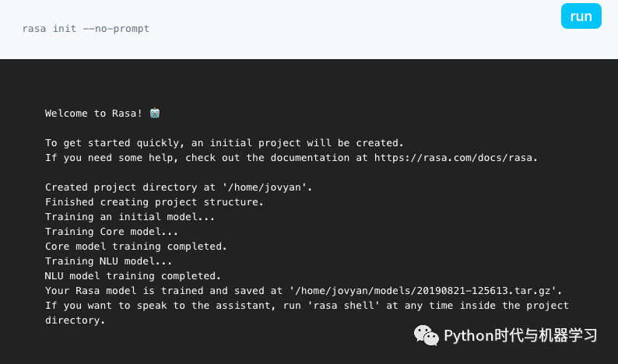This screenshot has width=618, height=364.
Task: Click the final 'directory.' output line
Action: [75, 320]
